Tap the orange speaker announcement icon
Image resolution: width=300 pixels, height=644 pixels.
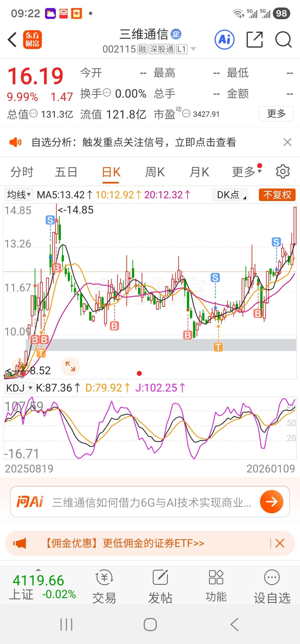(15, 142)
